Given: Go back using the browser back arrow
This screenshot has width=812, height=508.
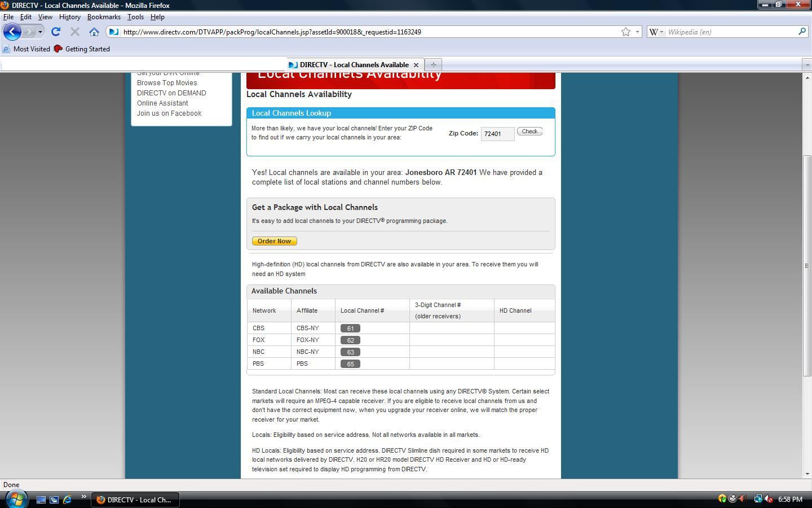Looking at the screenshot, I should coord(12,32).
